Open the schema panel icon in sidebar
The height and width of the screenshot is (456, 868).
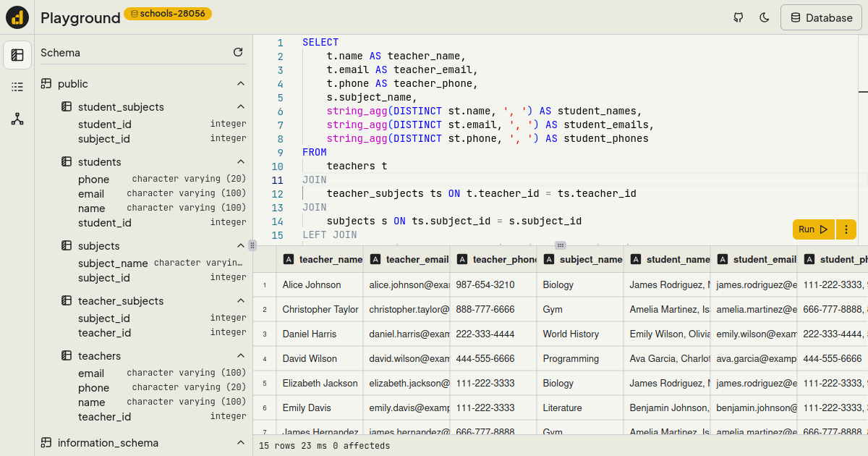pos(17,54)
